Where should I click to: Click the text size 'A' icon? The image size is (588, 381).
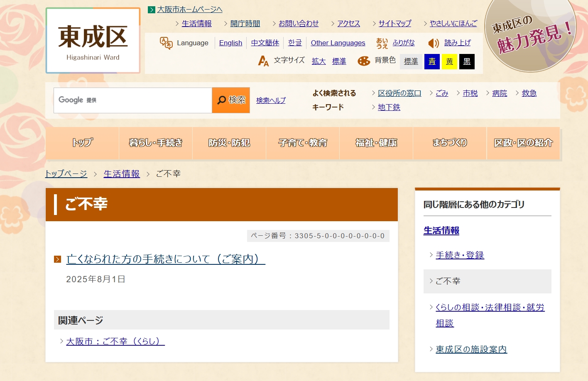[263, 61]
